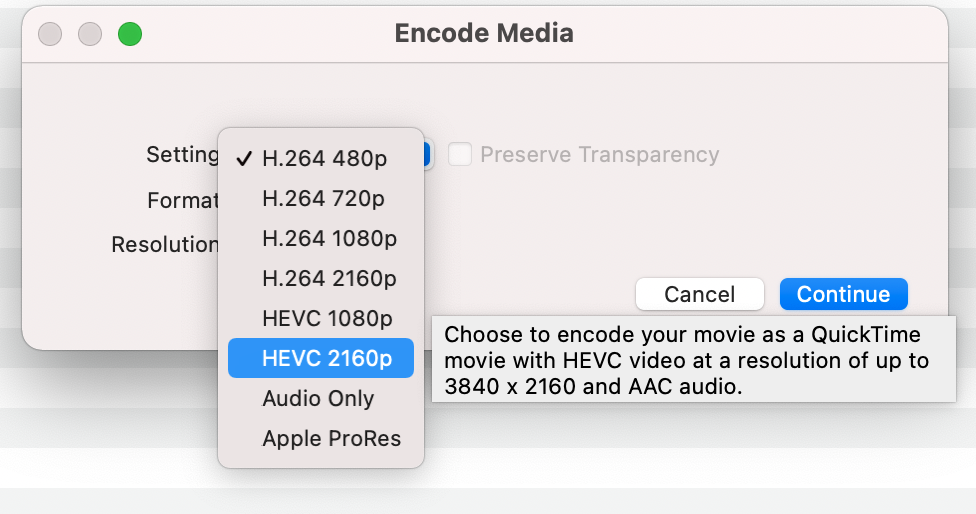This screenshot has width=976, height=514.
Task: Select the Audio Only option
Action: [x=318, y=398]
